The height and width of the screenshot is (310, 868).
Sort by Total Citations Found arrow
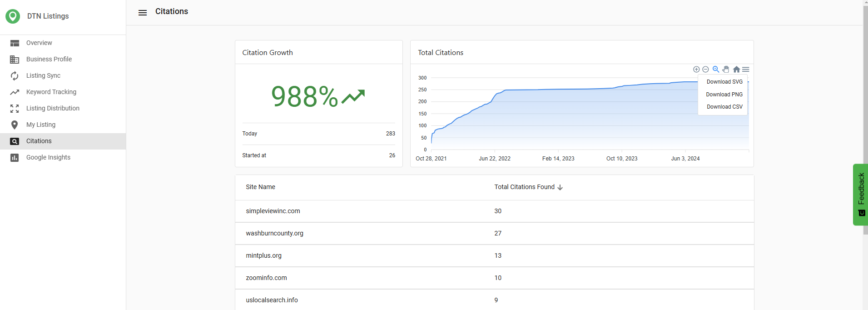coord(560,187)
